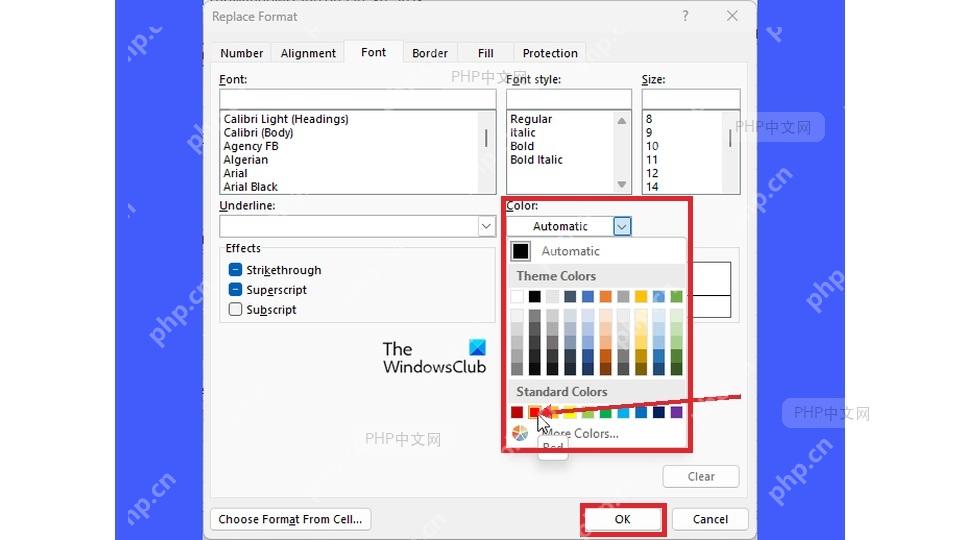
Task: Select the Font tab
Action: [373, 52]
